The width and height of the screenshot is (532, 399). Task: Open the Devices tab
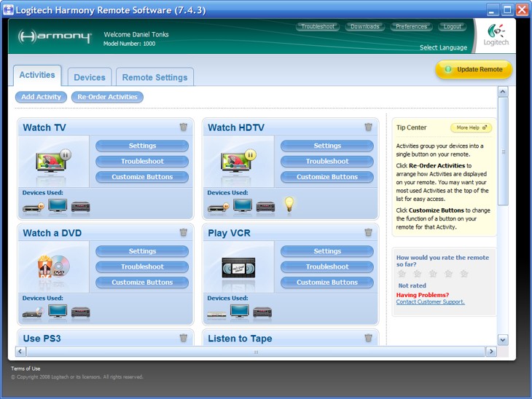[90, 77]
